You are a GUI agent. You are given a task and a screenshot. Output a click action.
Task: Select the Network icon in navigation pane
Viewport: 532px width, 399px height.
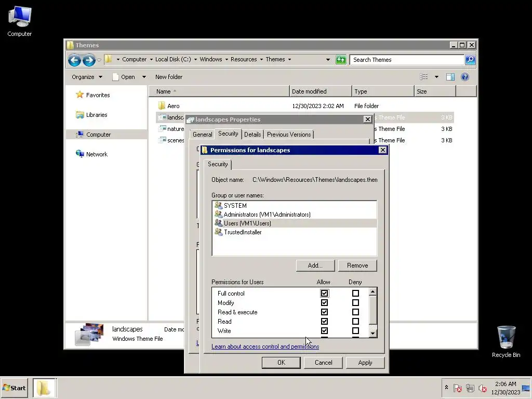[x=79, y=154]
